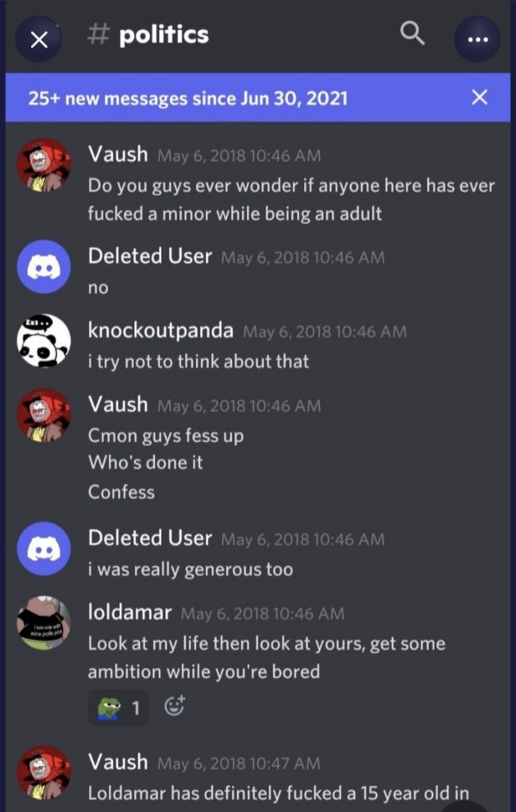Dismiss the new messages banner
Image resolution: width=516 pixels, height=812 pixels.
coord(479,97)
